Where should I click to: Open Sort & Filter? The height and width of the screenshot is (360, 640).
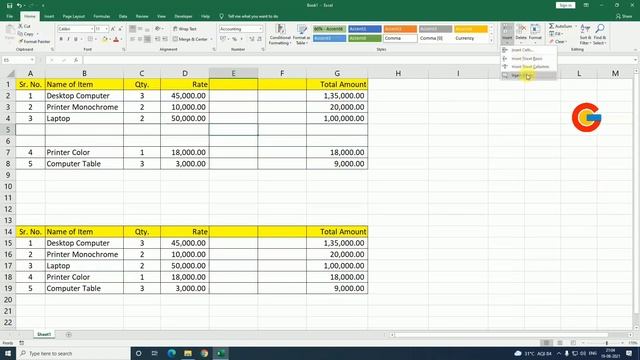point(585,35)
